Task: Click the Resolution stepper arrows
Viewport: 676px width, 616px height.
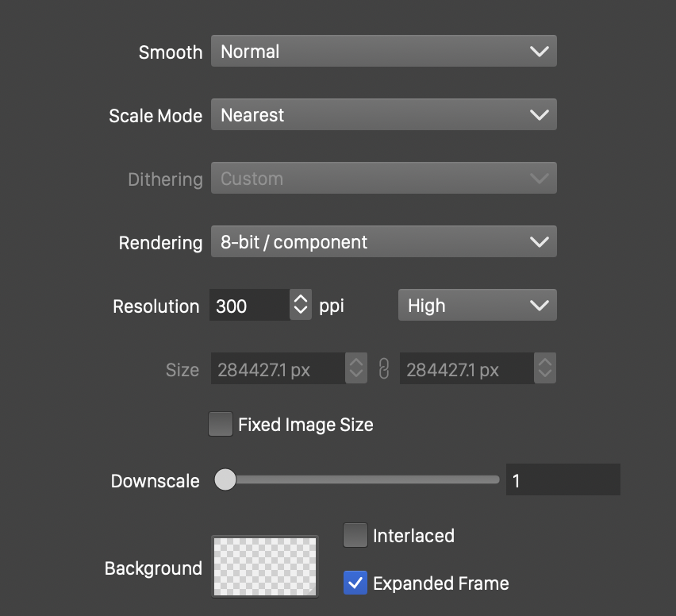Action: coord(301,305)
